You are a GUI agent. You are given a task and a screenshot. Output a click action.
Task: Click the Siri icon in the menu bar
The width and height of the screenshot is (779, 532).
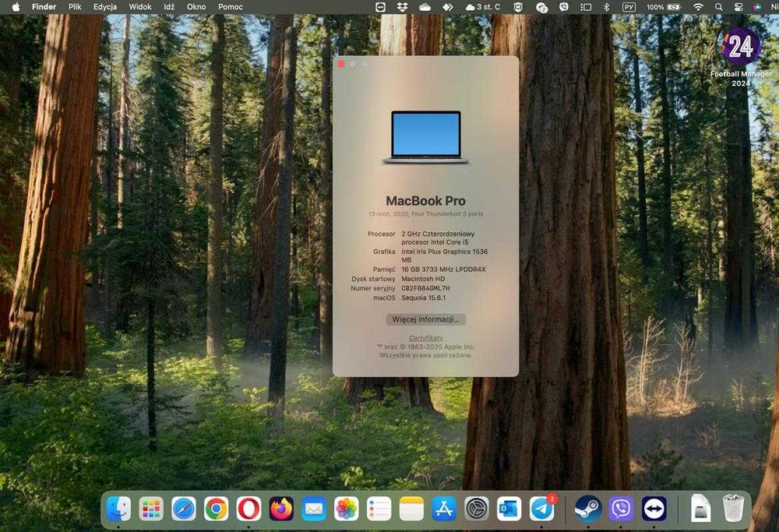click(x=757, y=7)
